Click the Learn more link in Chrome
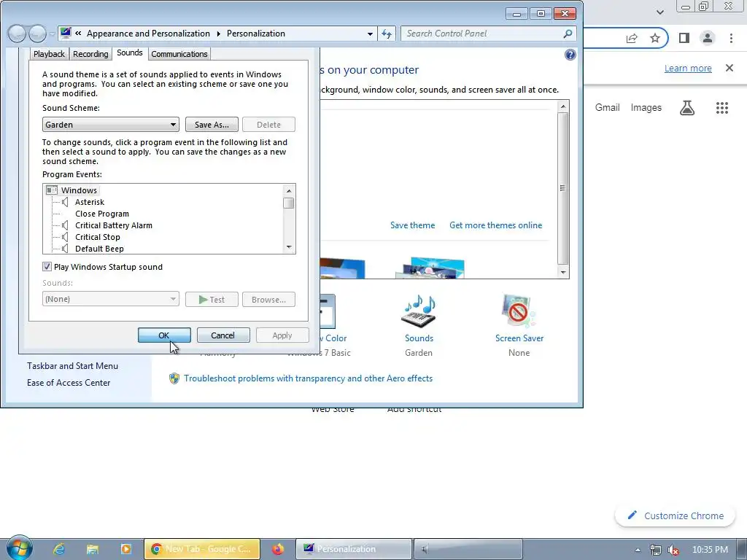Image resolution: width=747 pixels, height=560 pixels. [x=688, y=68]
